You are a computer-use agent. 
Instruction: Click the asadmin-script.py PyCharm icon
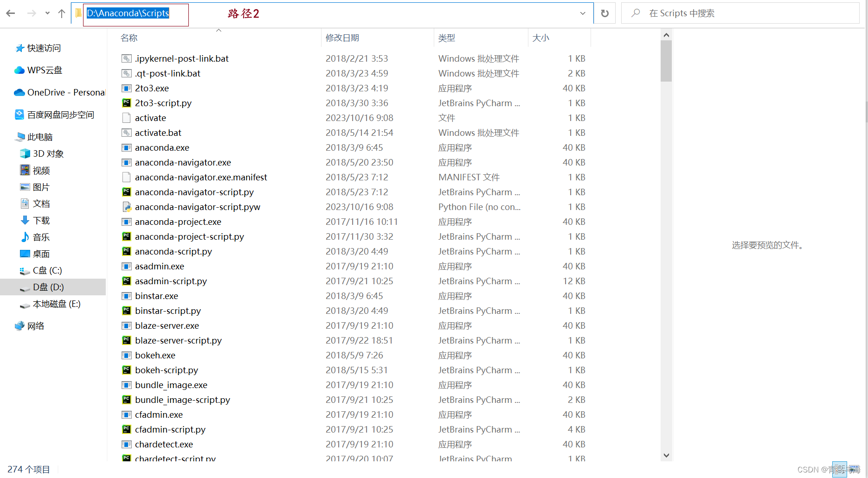coord(127,281)
